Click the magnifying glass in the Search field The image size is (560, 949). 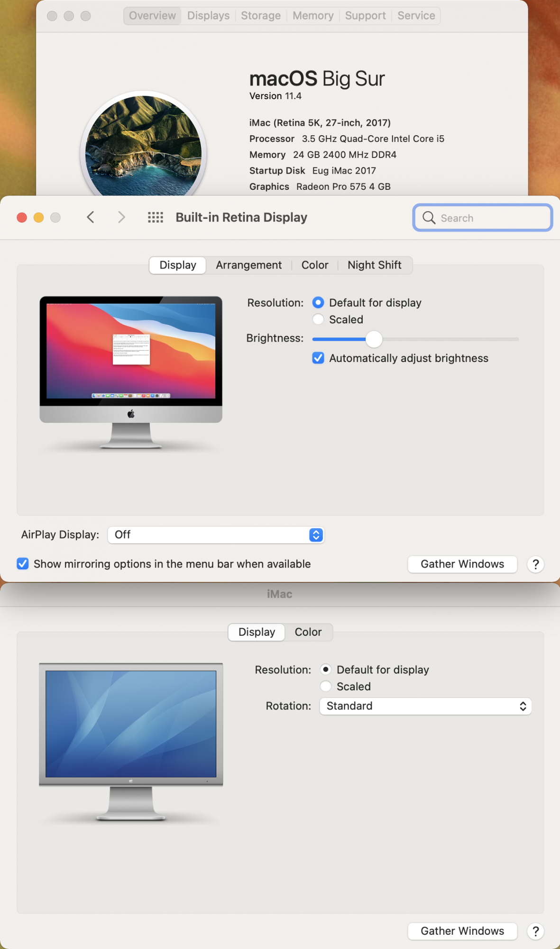(429, 218)
